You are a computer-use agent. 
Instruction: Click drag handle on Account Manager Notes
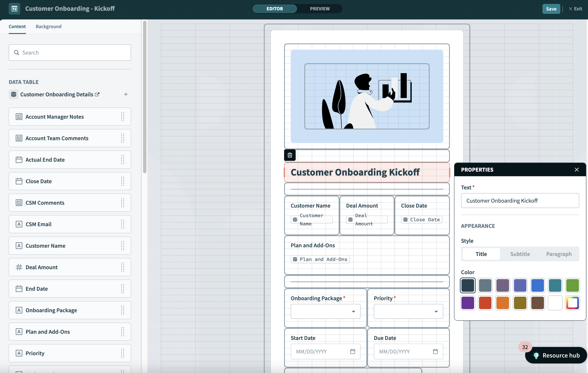[123, 117]
